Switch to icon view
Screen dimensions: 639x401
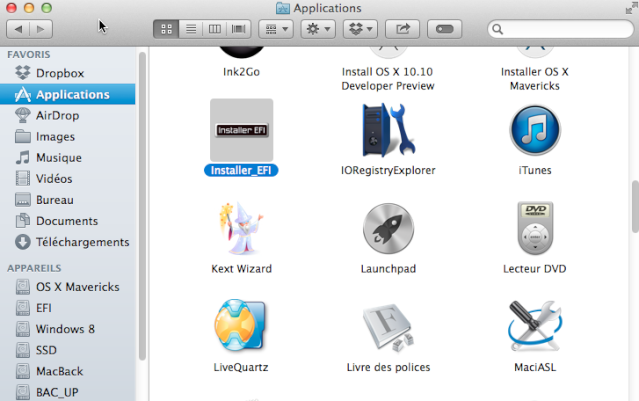pyautogui.click(x=166, y=29)
